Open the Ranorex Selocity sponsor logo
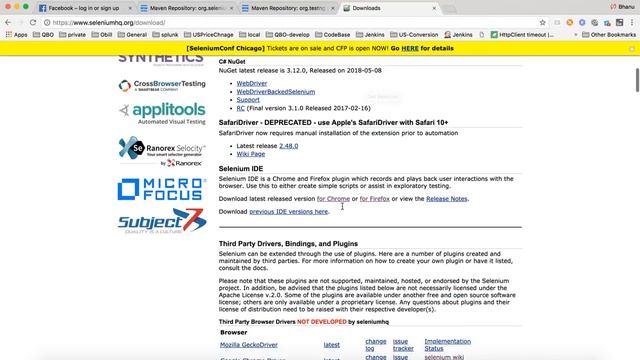 coord(162,151)
